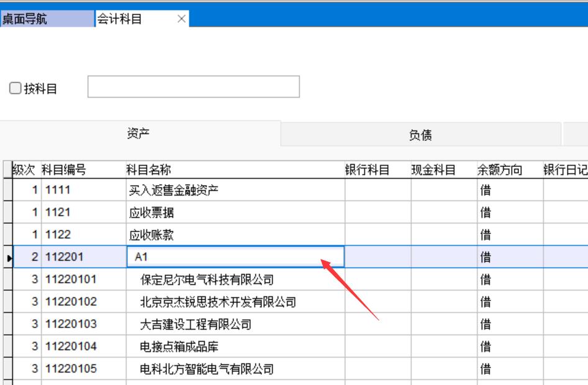Open the 负债 category tab
The width and height of the screenshot is (588, 385).
420,135
